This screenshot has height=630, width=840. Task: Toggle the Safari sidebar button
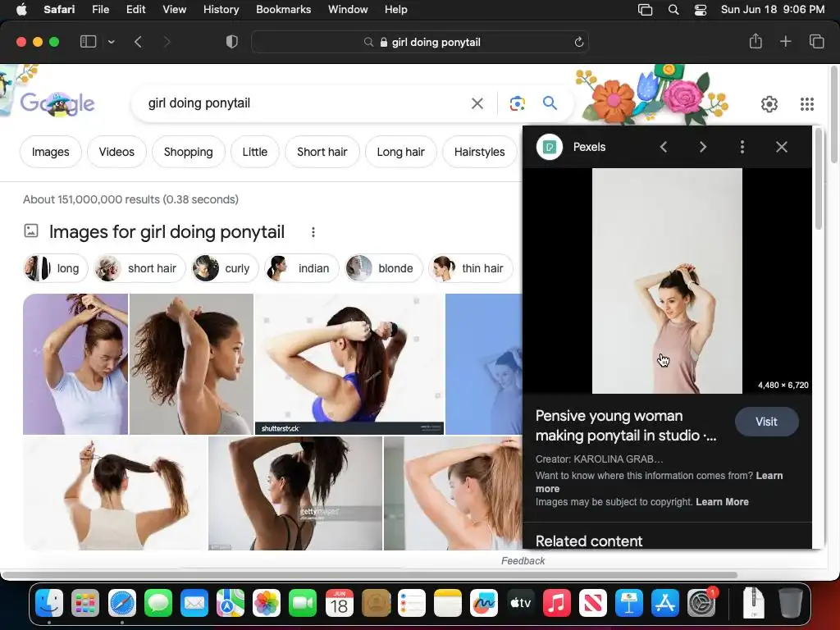[x=88, y=42]
